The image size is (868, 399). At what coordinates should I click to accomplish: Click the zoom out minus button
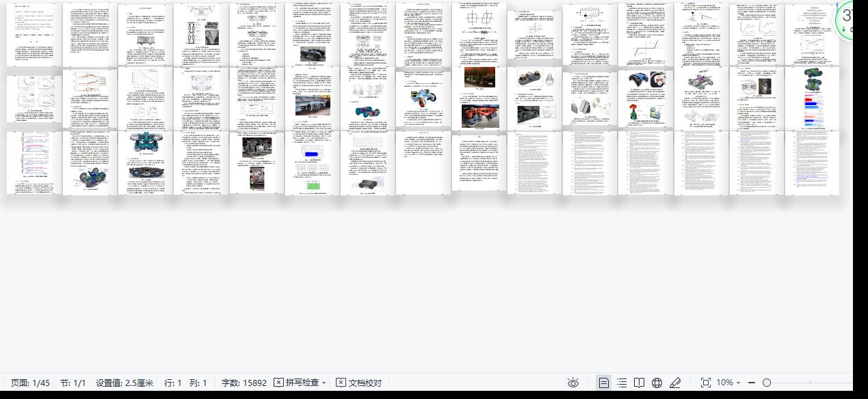(x=752, y=383)
